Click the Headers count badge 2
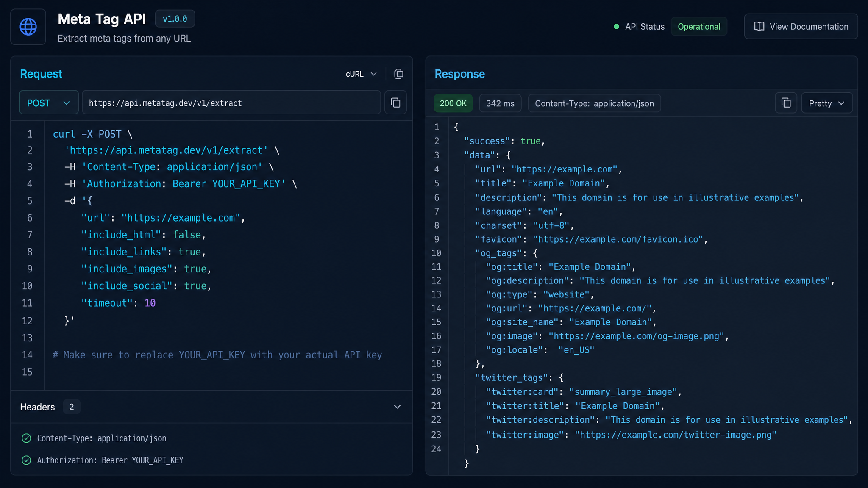The width and height of the screenshot is (868, 488). pyautogui.click(x=72, y=407)
